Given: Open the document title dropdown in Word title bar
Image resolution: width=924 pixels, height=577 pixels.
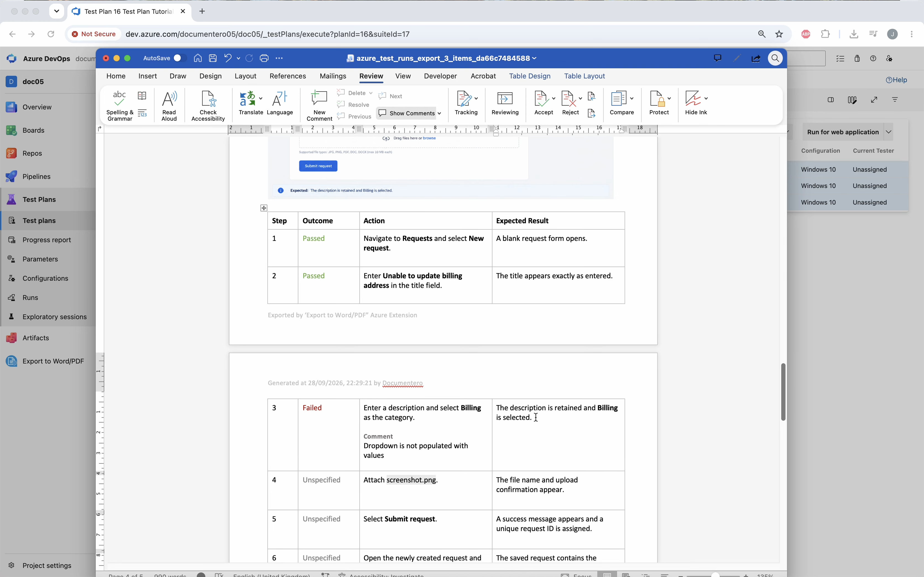Looking at the screenshot, I should (x=534, y=58).
